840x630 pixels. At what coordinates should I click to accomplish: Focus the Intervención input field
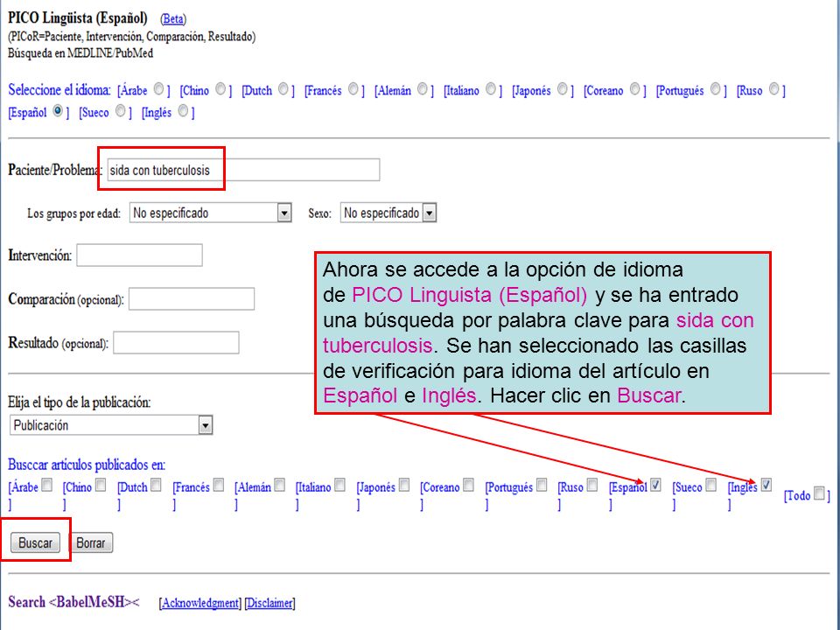click(x=139, y=255)
